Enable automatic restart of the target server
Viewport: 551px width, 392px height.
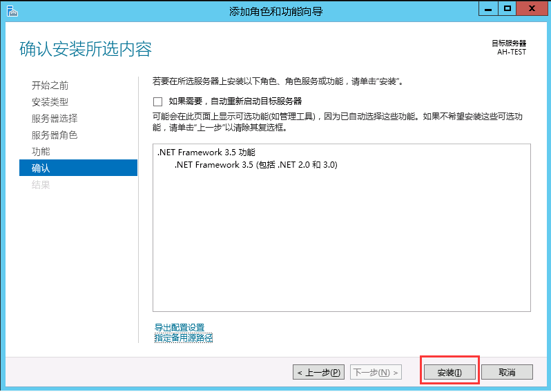coord(157,101)
